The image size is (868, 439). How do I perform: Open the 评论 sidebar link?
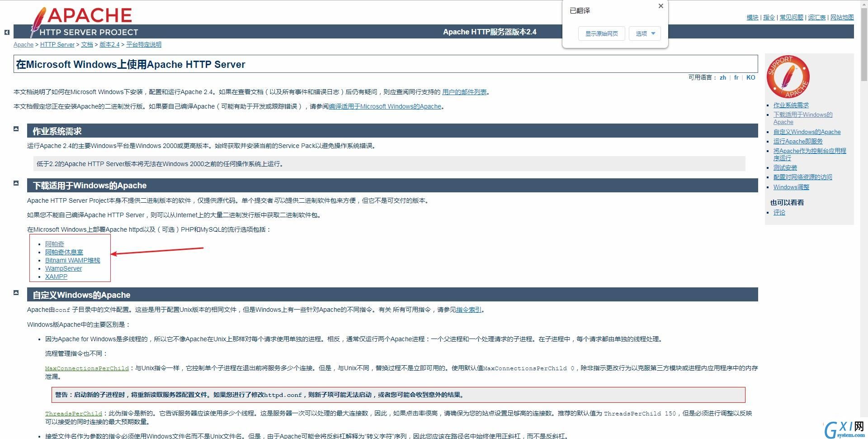coord(779,212)
